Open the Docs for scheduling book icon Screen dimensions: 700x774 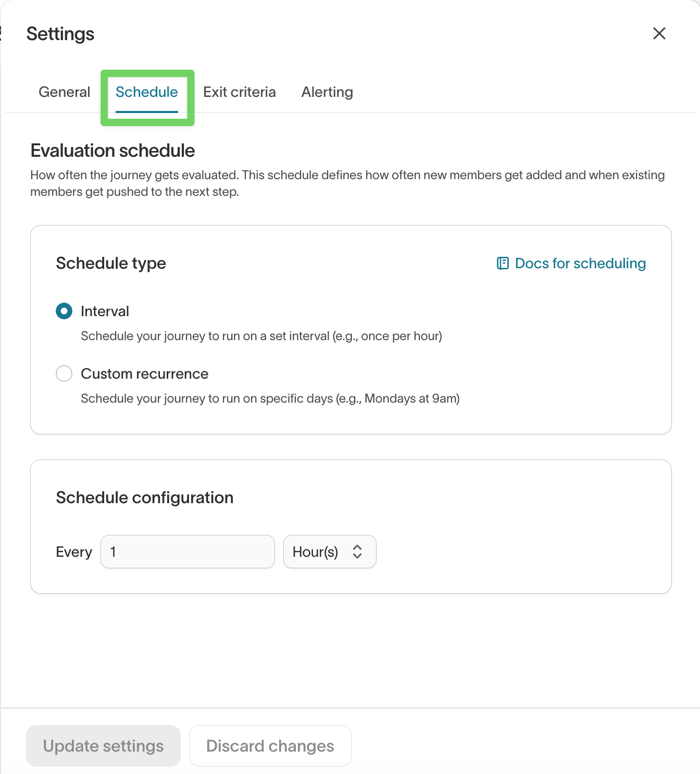point(502,264)
